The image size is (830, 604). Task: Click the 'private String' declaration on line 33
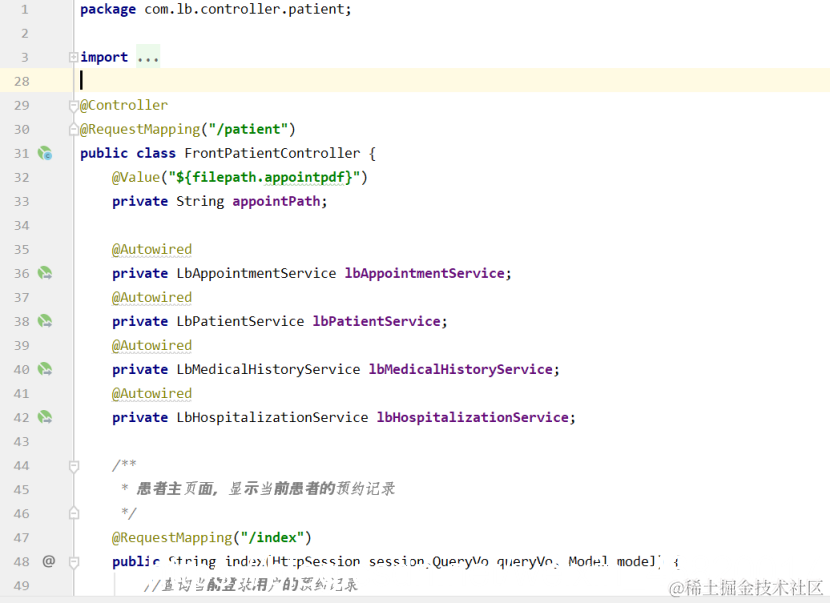pyautogui.click(x=168, y=201)
